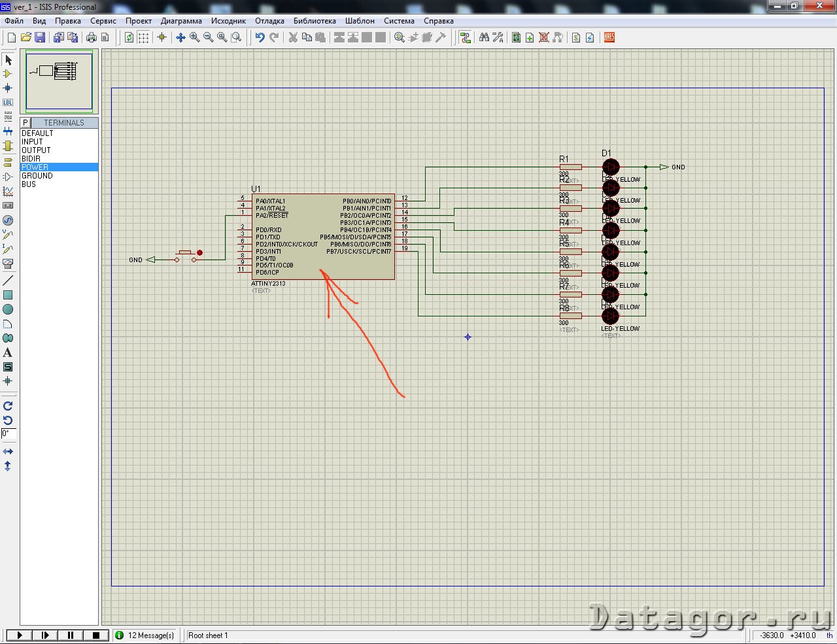Screen dimensions: 837x644
Task: Open the Файл menu
Action: coord(14,21)
